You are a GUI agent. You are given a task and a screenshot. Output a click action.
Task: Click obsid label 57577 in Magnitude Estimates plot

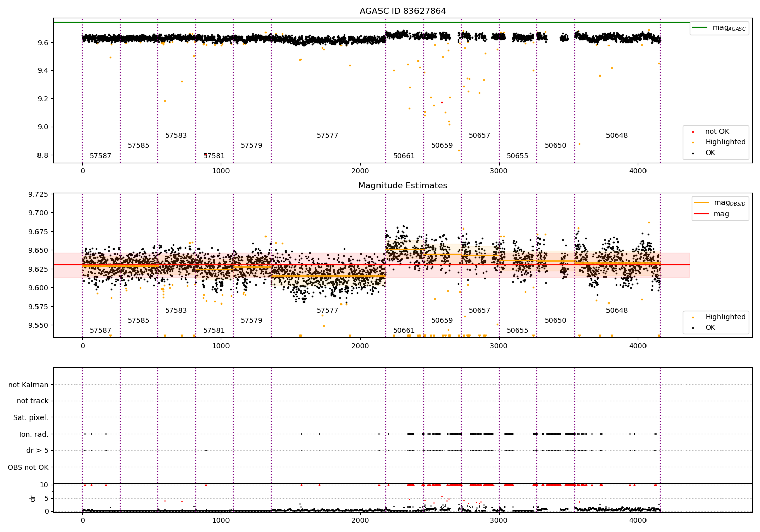[x=327, y=311]
